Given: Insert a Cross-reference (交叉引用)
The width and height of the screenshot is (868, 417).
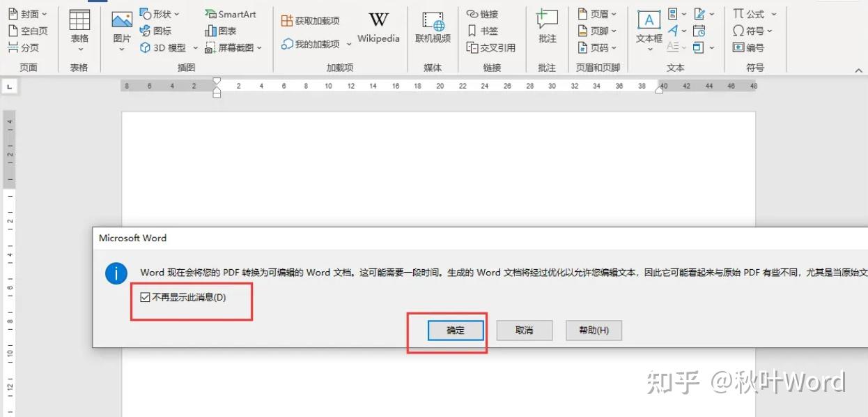Looking at the screenshot, I should [491, 47].
